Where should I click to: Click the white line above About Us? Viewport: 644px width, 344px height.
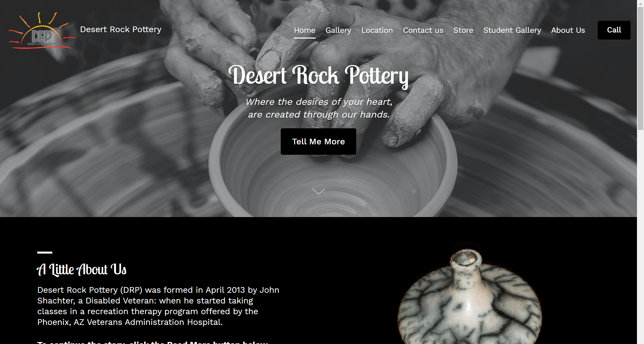(x=45, y=252)
